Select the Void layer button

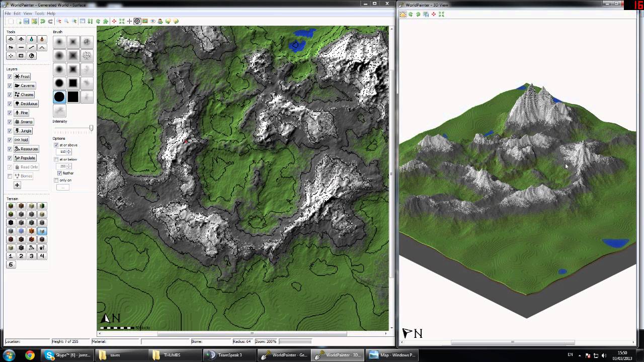(21, 140)
